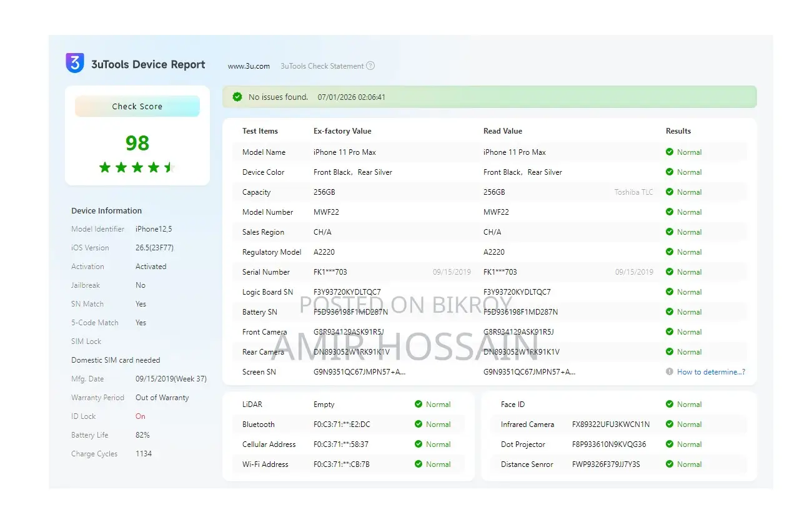The height and width of the screenshot is (525, 812).
Task: Select the iOS Version value 26.5(23F77)
Action: coord(154,248)
